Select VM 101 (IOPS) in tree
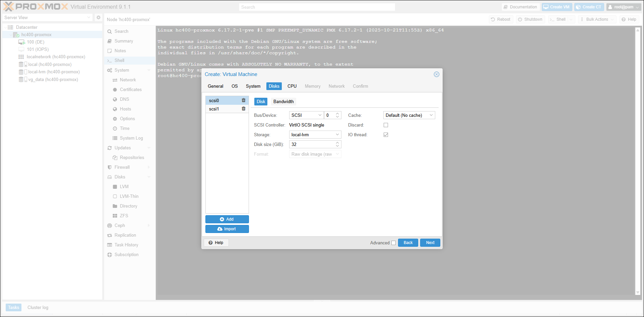This screenshot has height=317, width=644. [38, 49]
